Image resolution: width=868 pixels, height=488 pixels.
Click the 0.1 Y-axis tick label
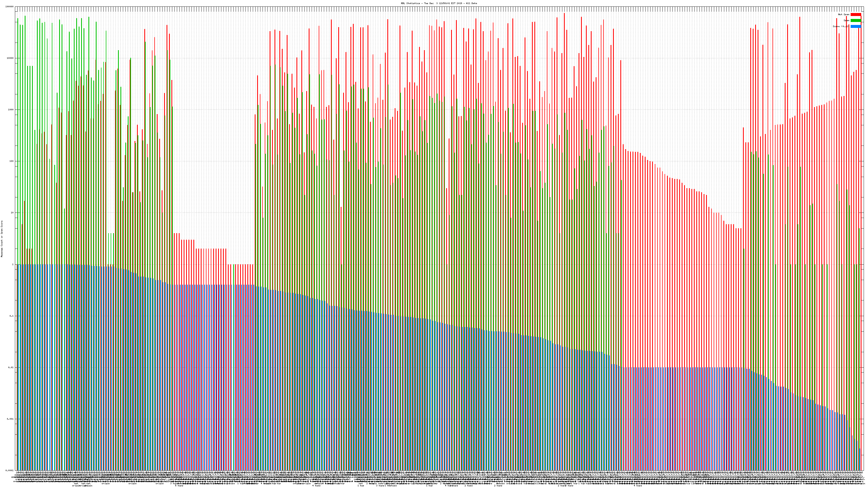click(11, 316)
